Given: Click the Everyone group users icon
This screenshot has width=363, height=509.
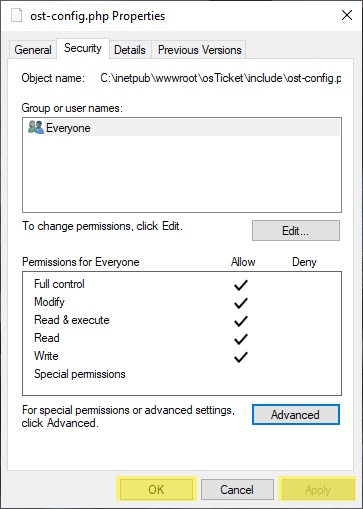Looking at the screenshot, I should [36, 128].
